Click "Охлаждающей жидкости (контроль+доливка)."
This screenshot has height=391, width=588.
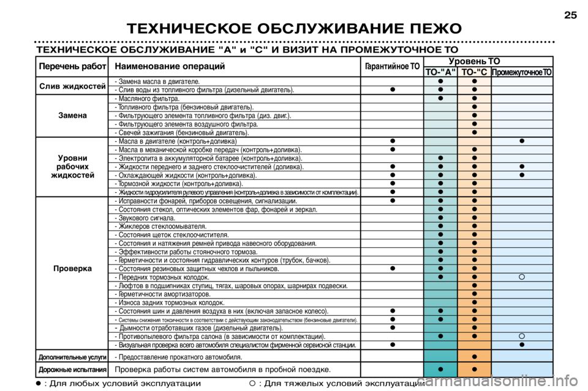coord(186,176)
